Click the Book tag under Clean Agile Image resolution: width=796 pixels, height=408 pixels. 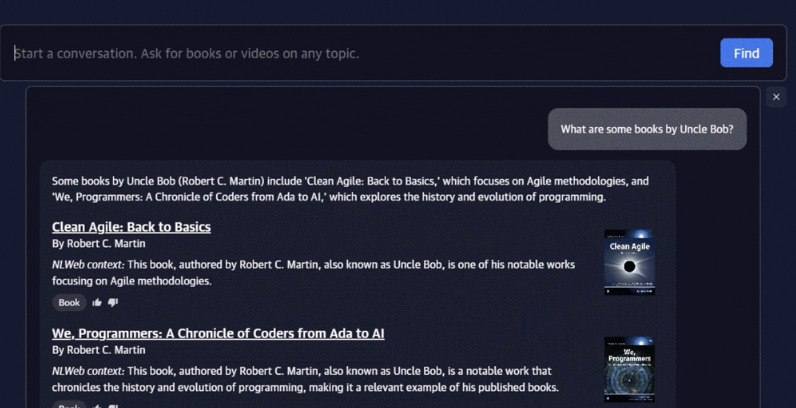[x=69, y=303]
